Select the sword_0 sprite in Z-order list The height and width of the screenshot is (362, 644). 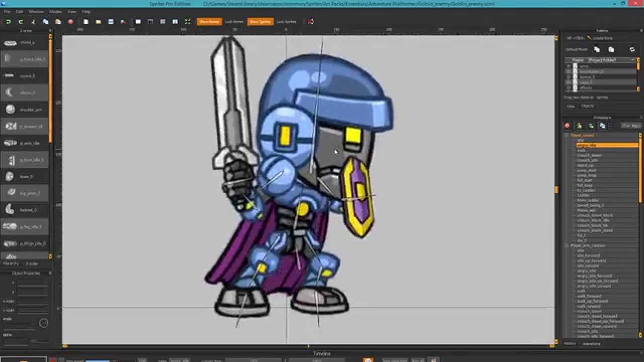[x=25, y=76]
